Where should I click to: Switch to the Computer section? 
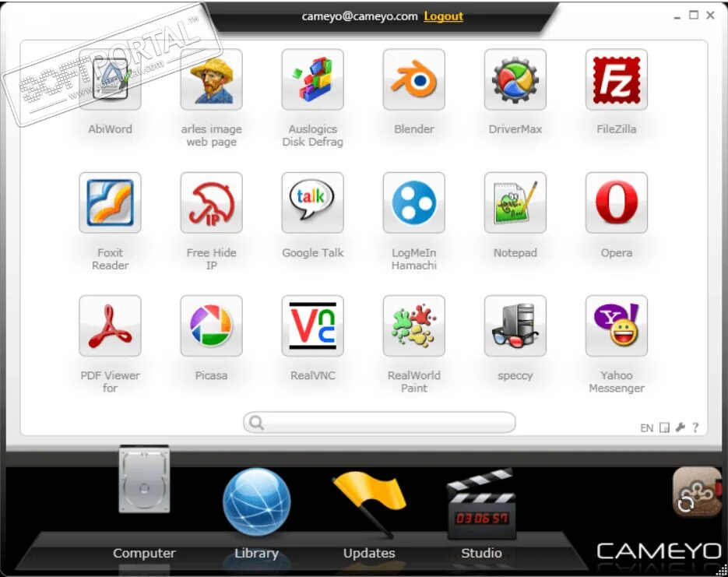pos(144,501)
